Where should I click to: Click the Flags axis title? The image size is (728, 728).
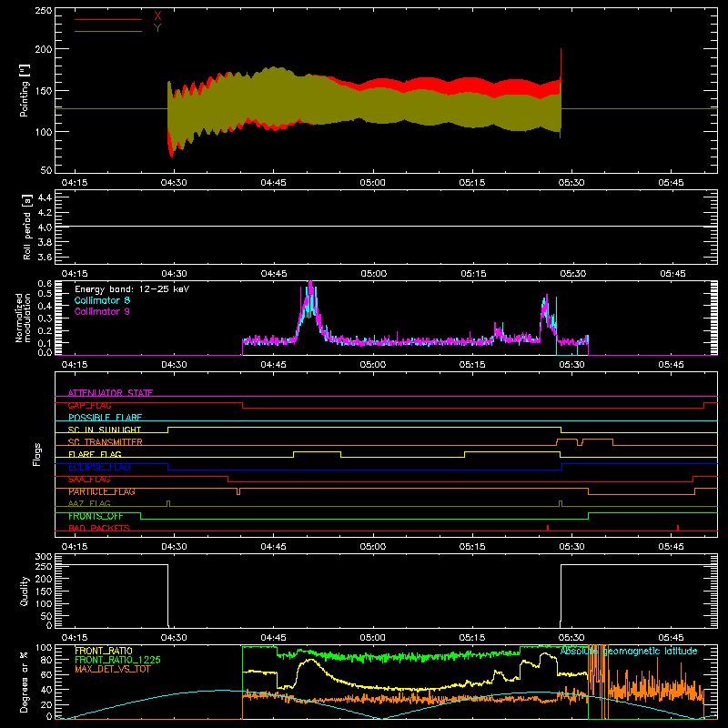tap(36, 454)
